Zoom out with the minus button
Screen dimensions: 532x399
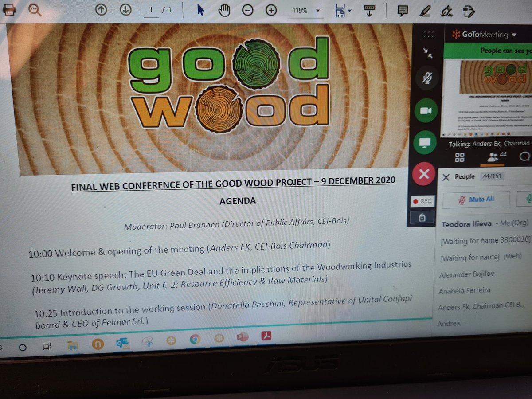248,11
